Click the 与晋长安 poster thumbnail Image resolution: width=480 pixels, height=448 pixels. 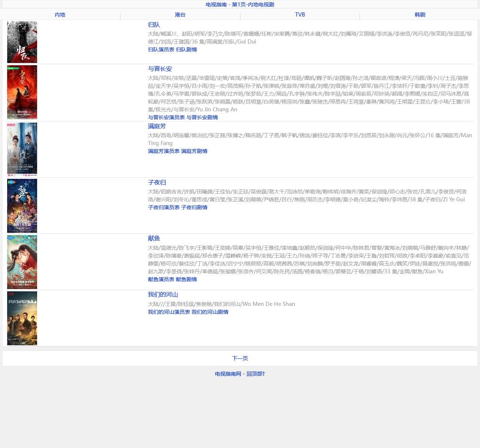click(22, 92)
